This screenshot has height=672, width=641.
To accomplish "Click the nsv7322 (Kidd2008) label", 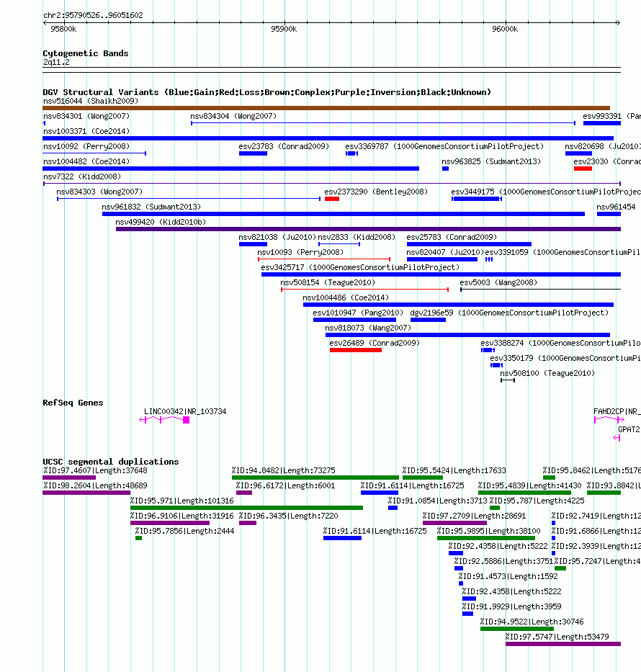I will pyautogui.click(x=82, y=176).
